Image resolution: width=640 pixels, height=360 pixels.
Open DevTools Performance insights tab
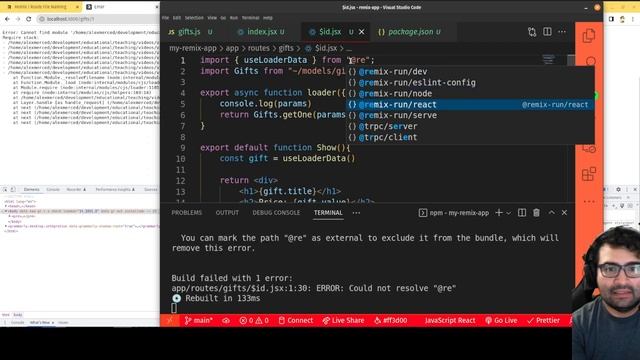[x=115, y=189]
